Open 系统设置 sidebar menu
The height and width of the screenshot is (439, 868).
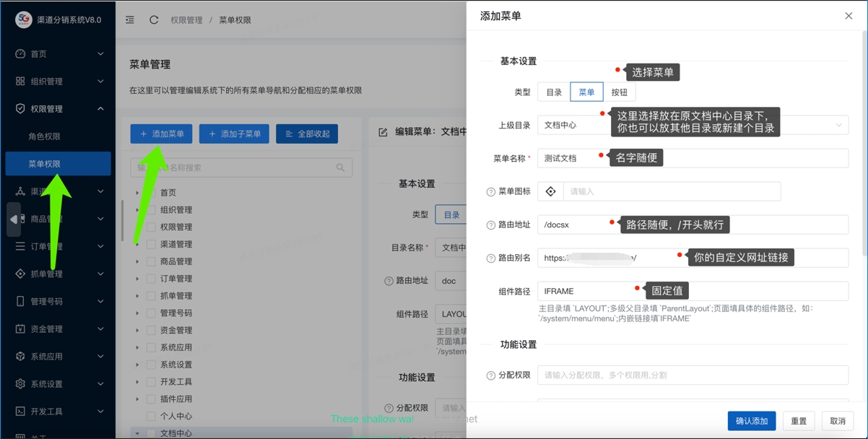pyautogui.click(x=58, y=384)
